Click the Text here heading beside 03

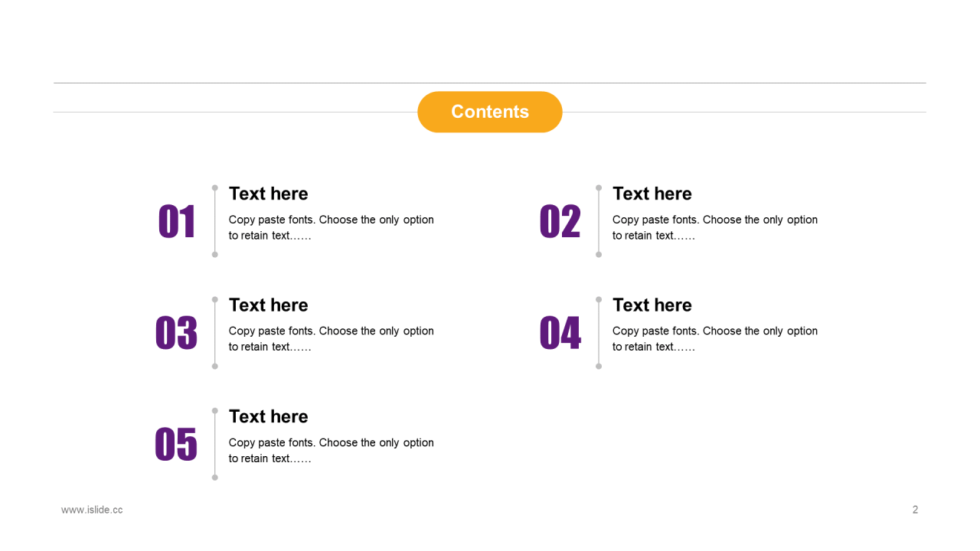[269, 305]
